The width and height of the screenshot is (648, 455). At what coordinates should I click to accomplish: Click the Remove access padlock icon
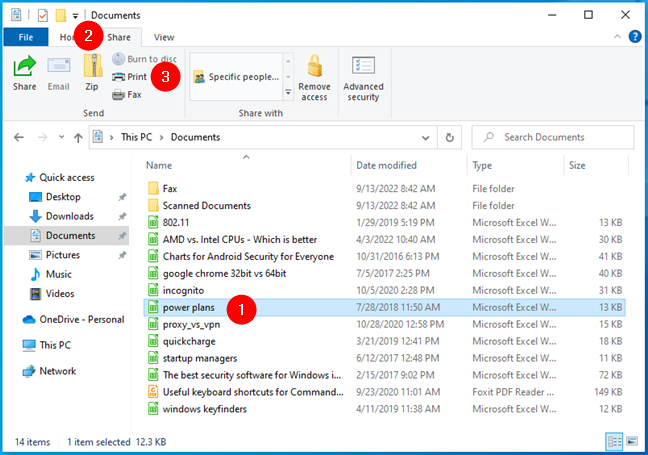(315, 66)
